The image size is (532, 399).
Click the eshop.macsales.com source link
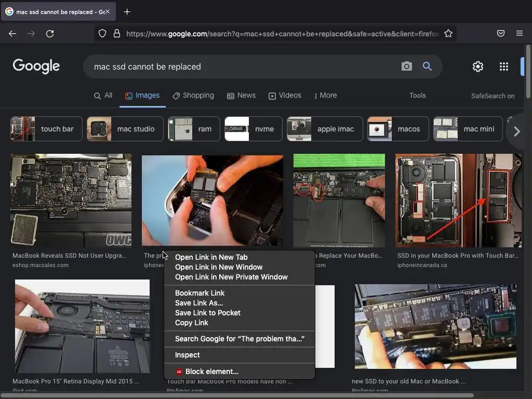(41, 265)
